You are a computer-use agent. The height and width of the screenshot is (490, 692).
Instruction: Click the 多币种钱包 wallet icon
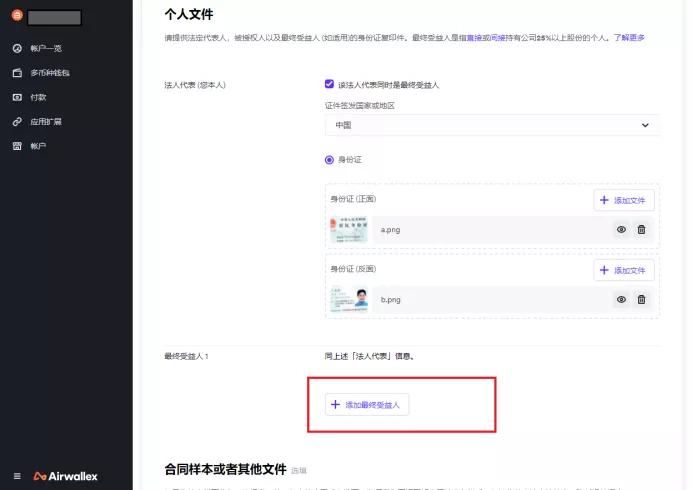(17, 73)
